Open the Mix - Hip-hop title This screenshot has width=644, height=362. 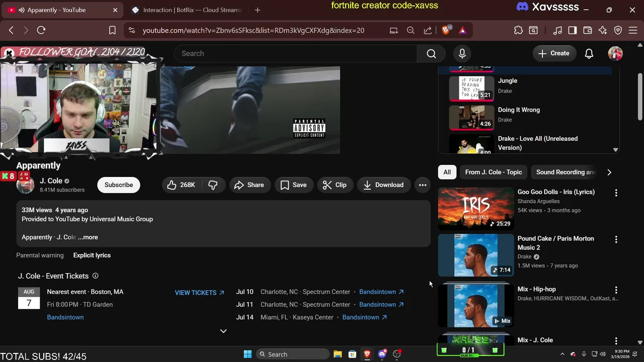pyautogui.click(x=536, y=289)
